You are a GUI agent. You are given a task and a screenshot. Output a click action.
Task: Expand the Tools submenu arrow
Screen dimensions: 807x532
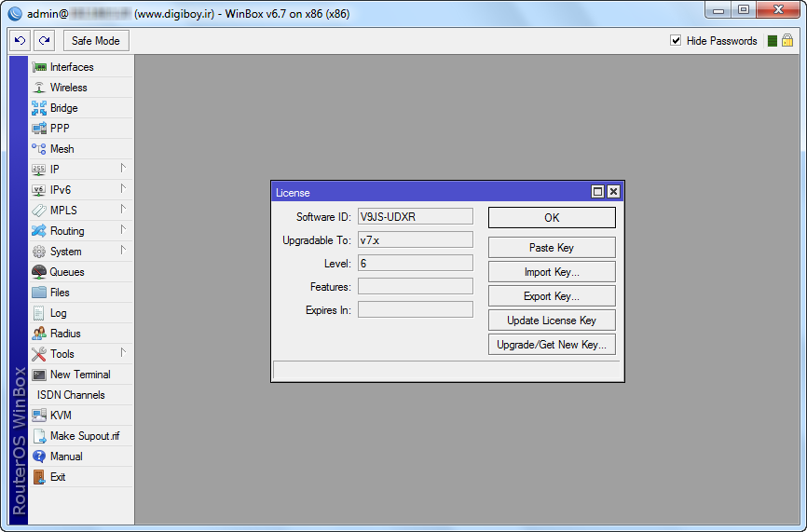[x=123, y=353]
